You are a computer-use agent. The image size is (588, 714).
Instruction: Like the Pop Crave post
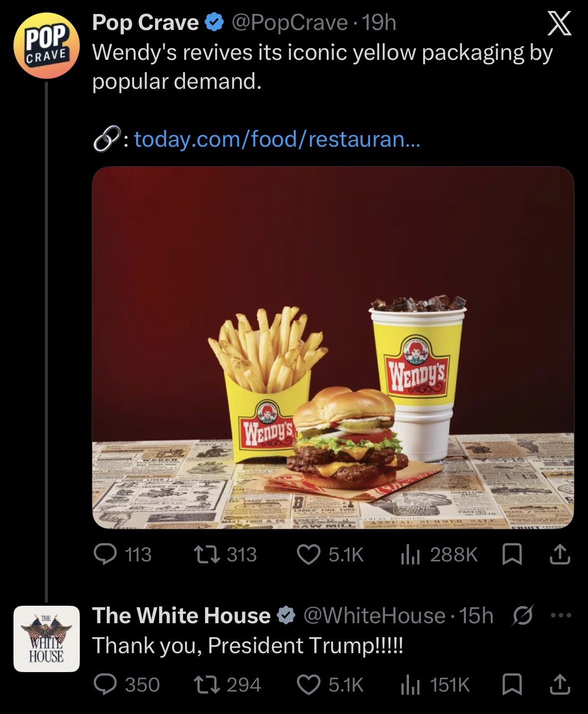(x=330, y=554)
